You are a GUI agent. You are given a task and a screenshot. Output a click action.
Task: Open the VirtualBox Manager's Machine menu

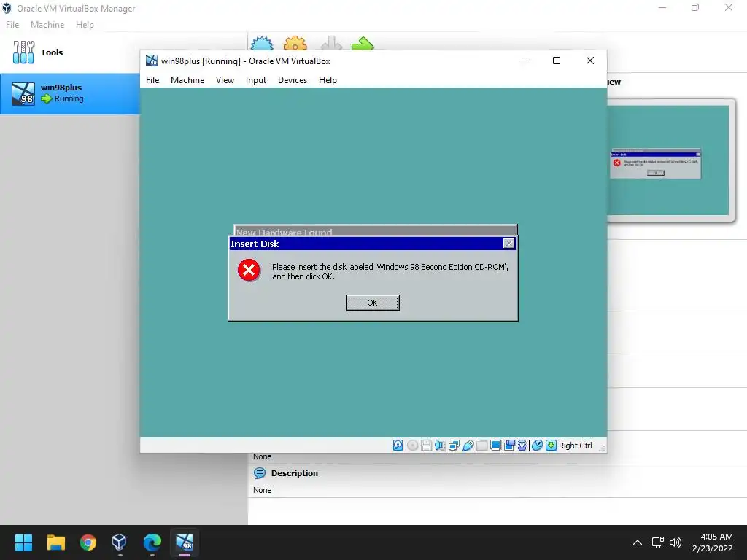pyautogui.click(x=47, y=24)
